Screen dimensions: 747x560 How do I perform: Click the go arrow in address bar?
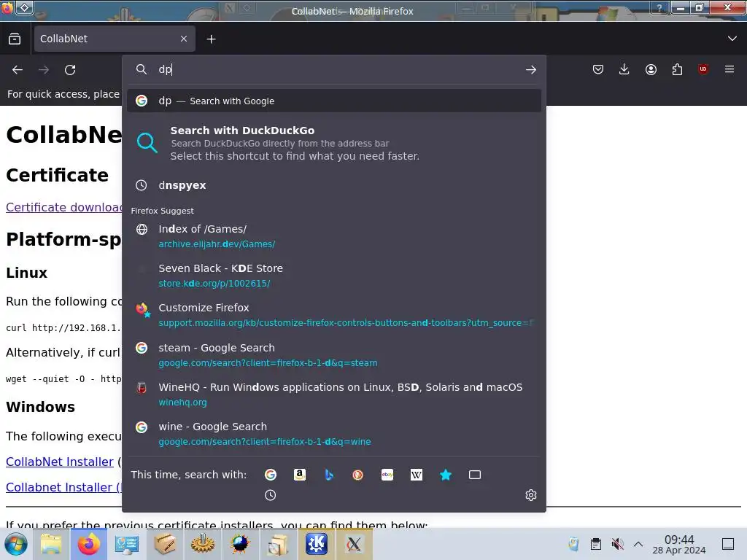[x=531, y=69]
